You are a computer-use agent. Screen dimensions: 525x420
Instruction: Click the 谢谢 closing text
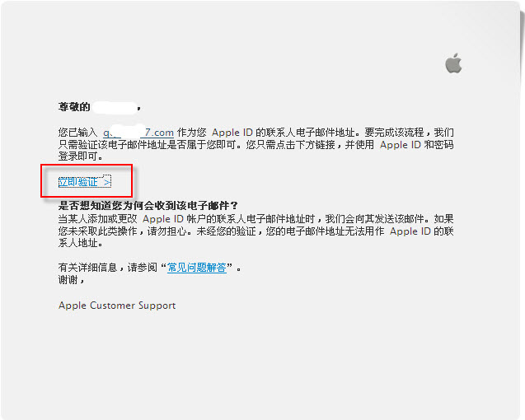[x=71, y=280]
